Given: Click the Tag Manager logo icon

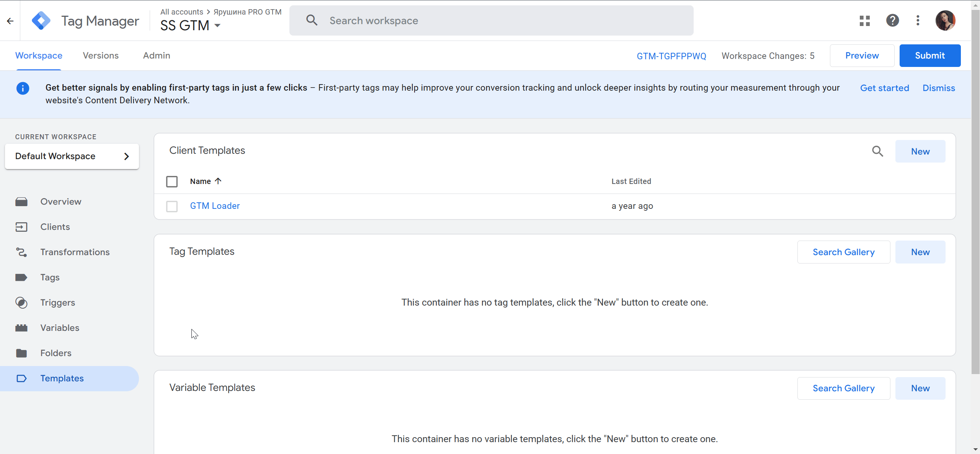Looking at the screenshot, I should (x=41, y=21).
